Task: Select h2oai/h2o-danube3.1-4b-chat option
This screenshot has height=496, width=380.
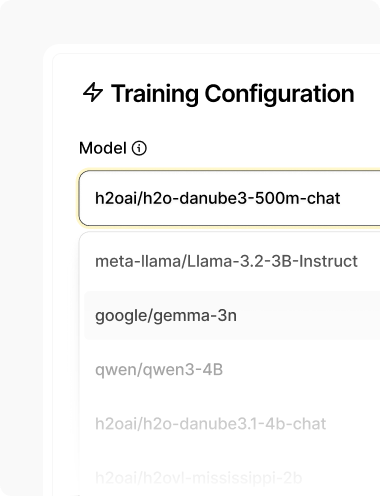Action: click(x=232, y=424)
